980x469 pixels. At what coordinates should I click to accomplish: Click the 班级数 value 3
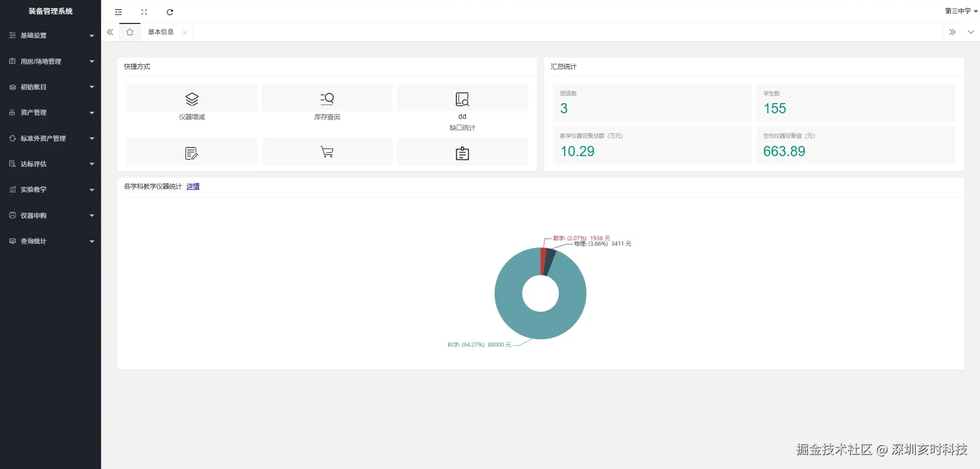point(564,109)
